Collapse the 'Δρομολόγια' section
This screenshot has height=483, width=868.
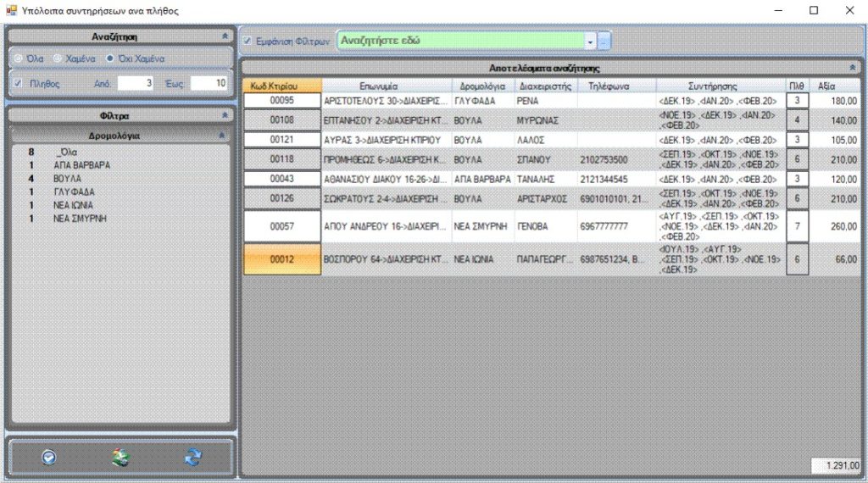221,135
